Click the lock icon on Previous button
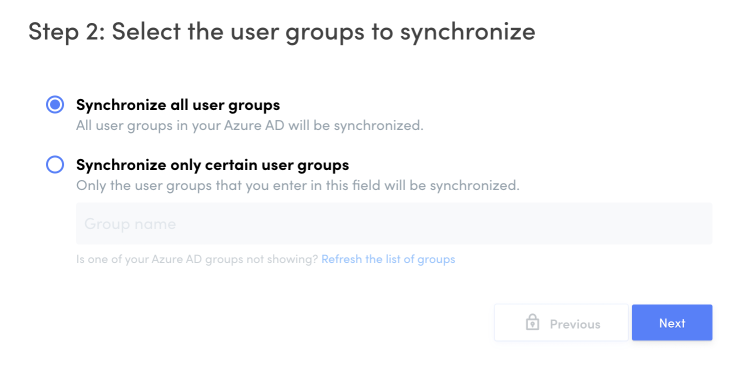Screen dimensions: 739x383 pyautogui.click(x=532, y=323)
